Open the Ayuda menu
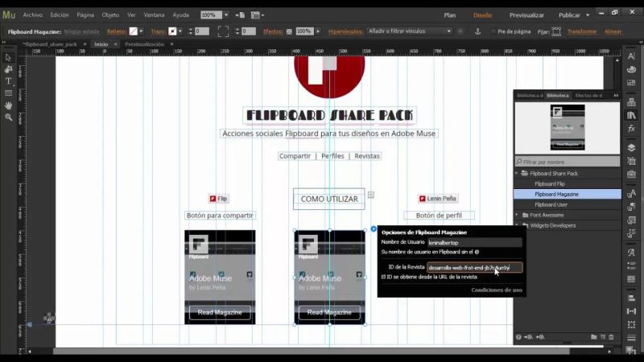Image resolution: width=644 pixels, height=362 pixels. (180, 14)
